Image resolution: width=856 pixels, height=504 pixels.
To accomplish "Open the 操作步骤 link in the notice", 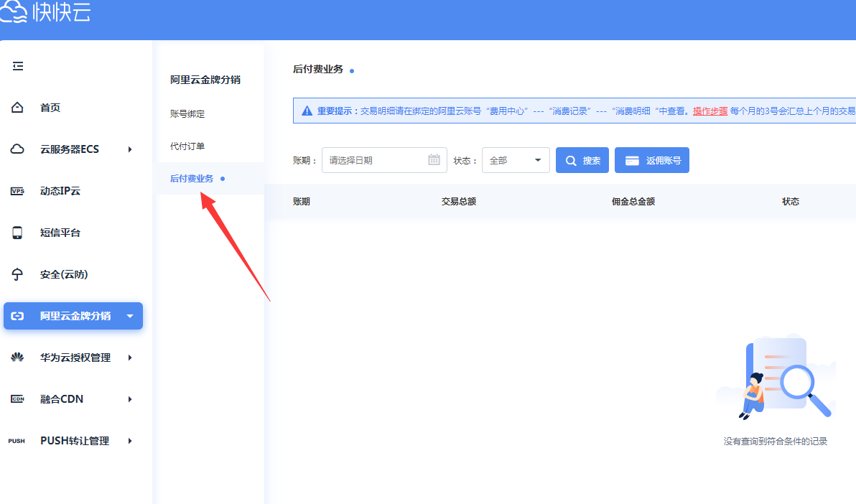I will click(x=710, y=111).
